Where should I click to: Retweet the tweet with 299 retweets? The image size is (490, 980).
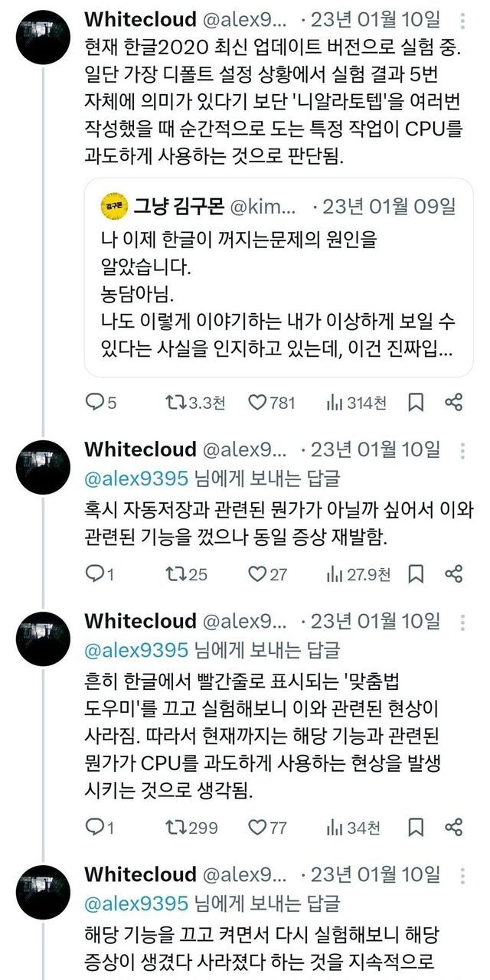(x=175, y=828)
